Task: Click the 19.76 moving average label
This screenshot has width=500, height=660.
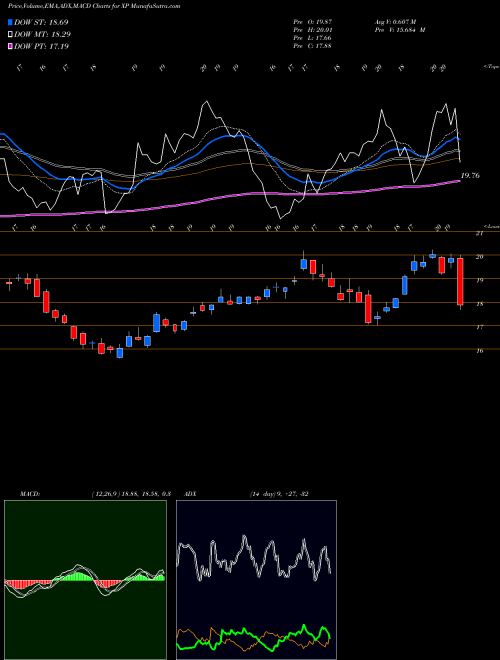Action: tap(470, 176)
